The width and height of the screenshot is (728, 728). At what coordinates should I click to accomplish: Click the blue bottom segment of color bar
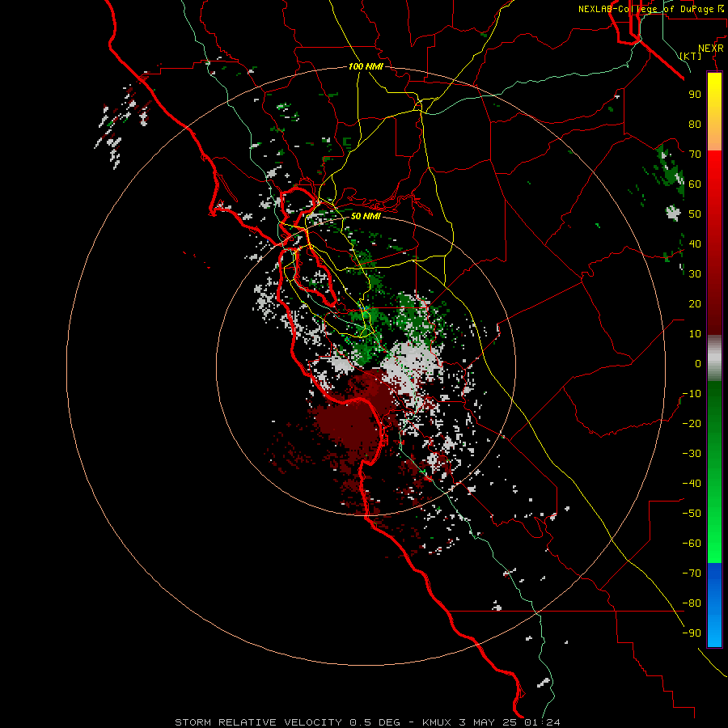(x=714, y=604)
